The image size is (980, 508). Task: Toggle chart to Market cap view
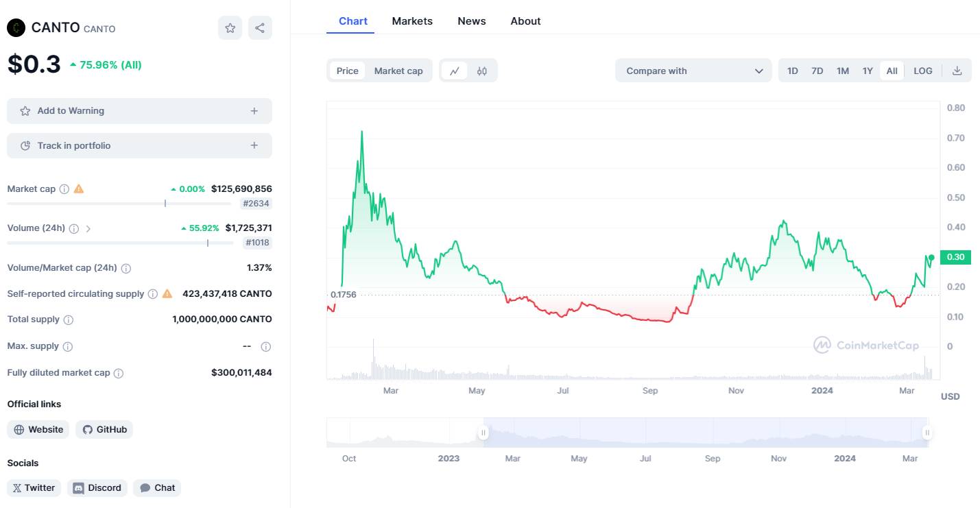pos(398,71)
